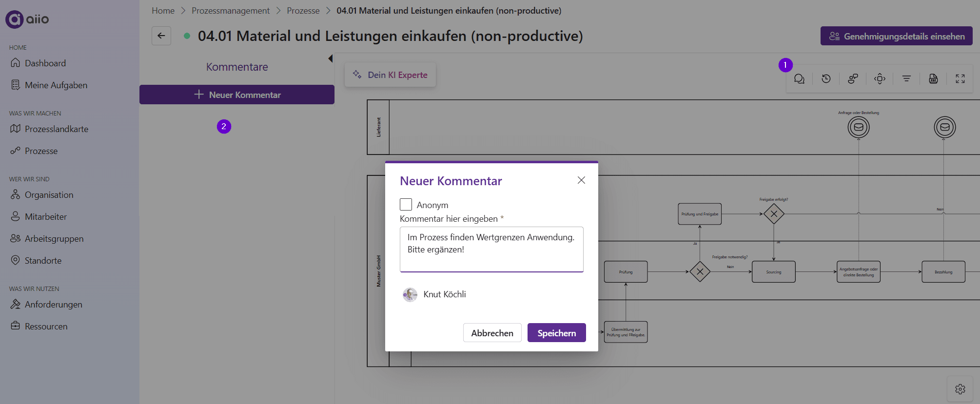
Task: Click Genehmigungsdetails einsehen button
Action: click(897, 36)
